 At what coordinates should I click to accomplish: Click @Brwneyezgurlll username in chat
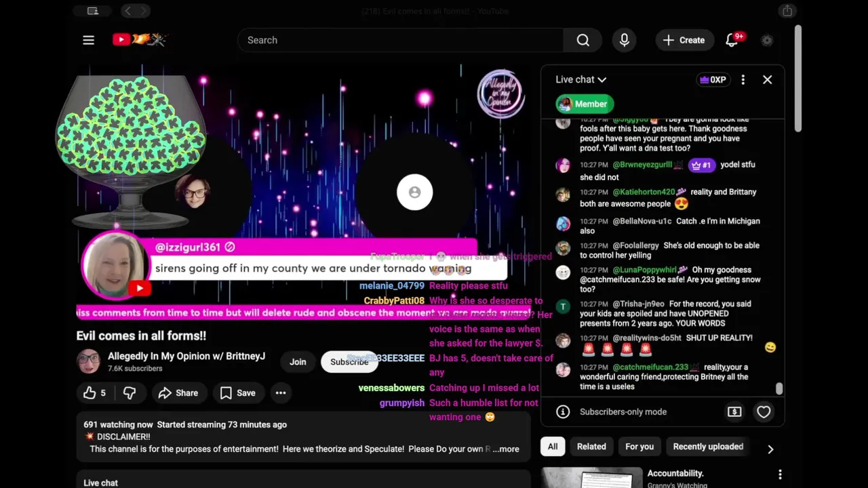642,165
